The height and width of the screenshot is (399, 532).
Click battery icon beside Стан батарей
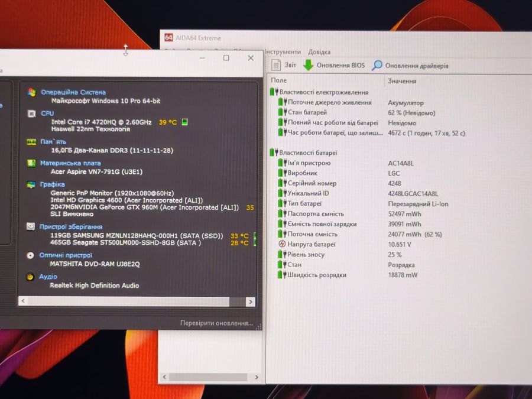pos(283,112)
